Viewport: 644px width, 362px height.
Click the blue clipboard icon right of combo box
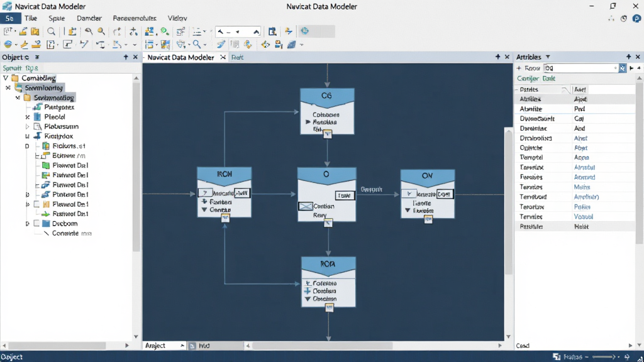(272, 31)
